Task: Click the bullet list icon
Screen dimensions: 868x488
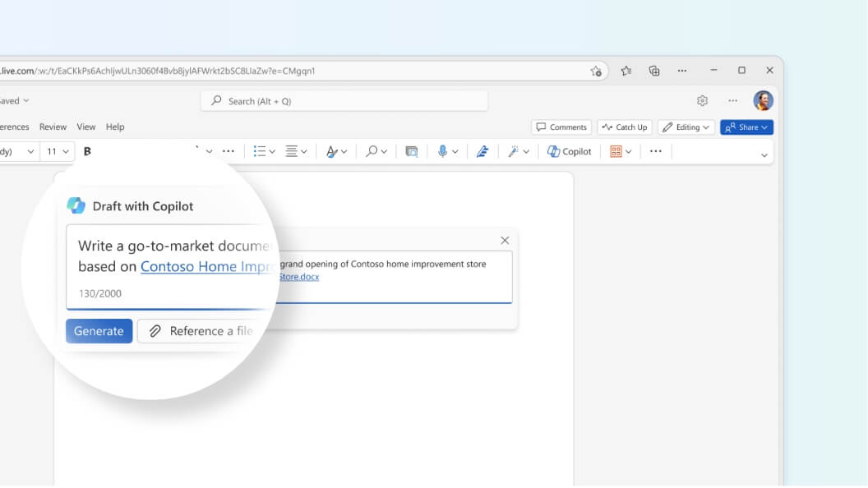Action: coord(260,151)
